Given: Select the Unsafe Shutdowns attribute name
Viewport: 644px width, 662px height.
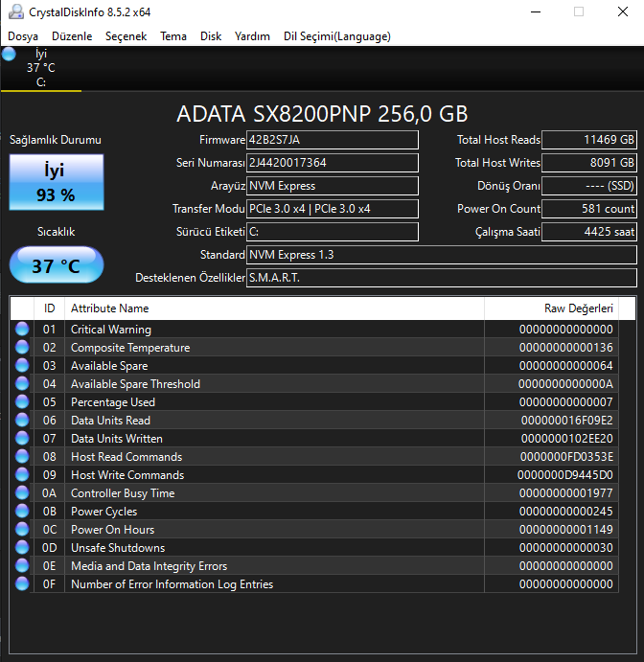Looking at the screenshot, I should click(x=118, y=548).
